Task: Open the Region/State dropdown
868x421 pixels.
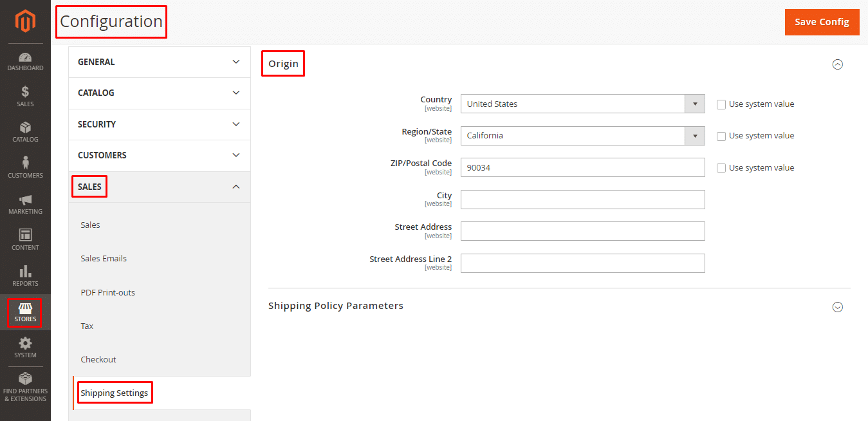Action: 695,135
